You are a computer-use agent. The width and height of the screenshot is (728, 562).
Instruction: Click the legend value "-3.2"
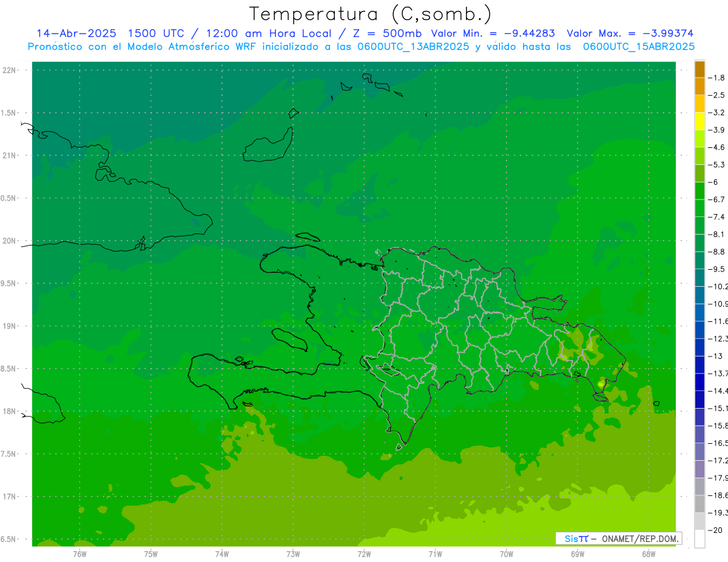(x=716, y=113)
